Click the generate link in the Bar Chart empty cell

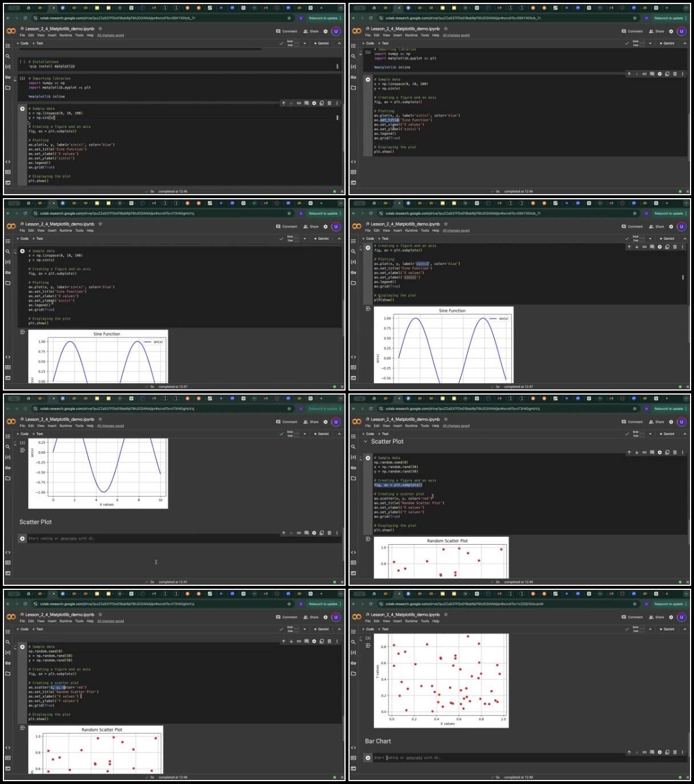pyautogui.click(x=414, y=758)
